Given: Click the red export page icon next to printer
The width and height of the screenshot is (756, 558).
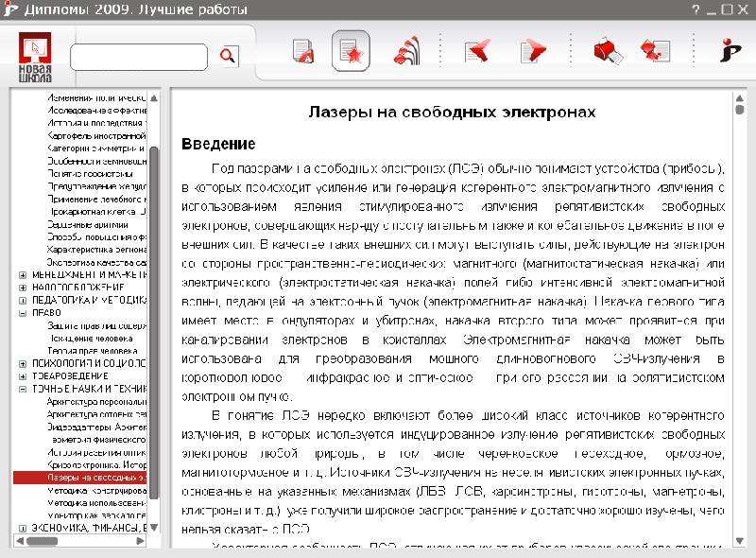Looking at the screenshot, I should point(655,51).
